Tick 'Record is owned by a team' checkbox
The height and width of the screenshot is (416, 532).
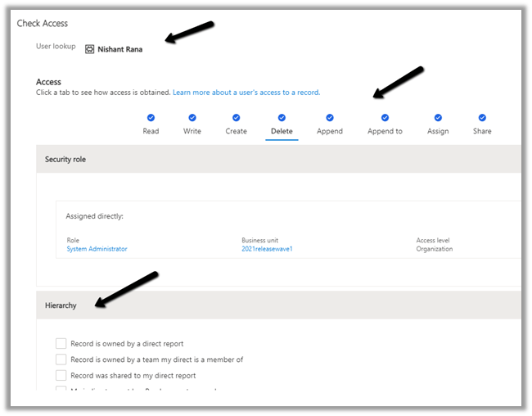coord(61,359)
